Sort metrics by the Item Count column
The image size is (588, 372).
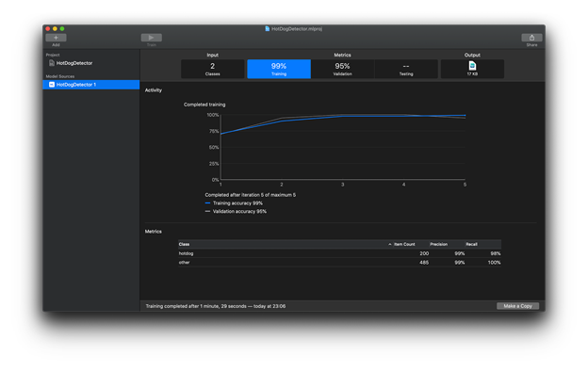pyautogui.click(x=404, y=244)
